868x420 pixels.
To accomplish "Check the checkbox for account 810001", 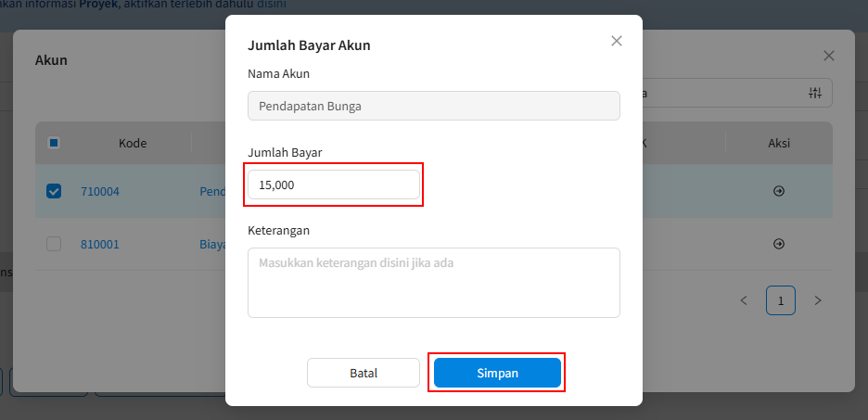I will point(54,244).
